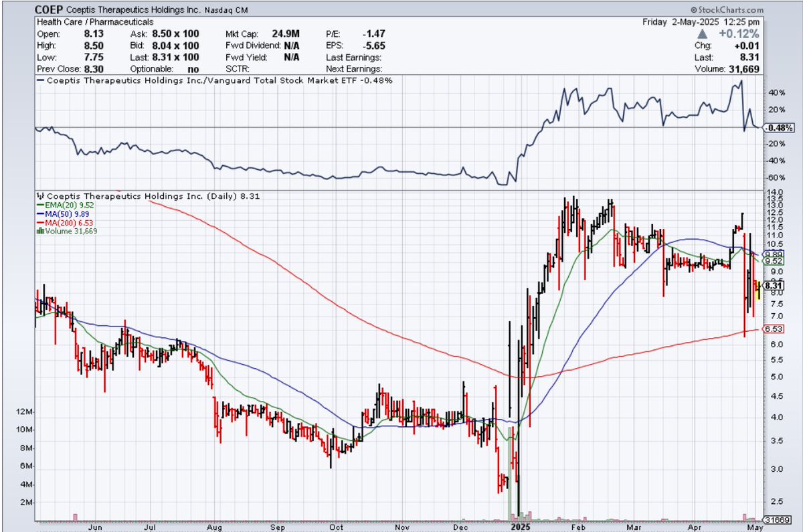Click the May month marker on time axis
The width and height of the screenshot is (803, 532).
(x=755, y=527)
